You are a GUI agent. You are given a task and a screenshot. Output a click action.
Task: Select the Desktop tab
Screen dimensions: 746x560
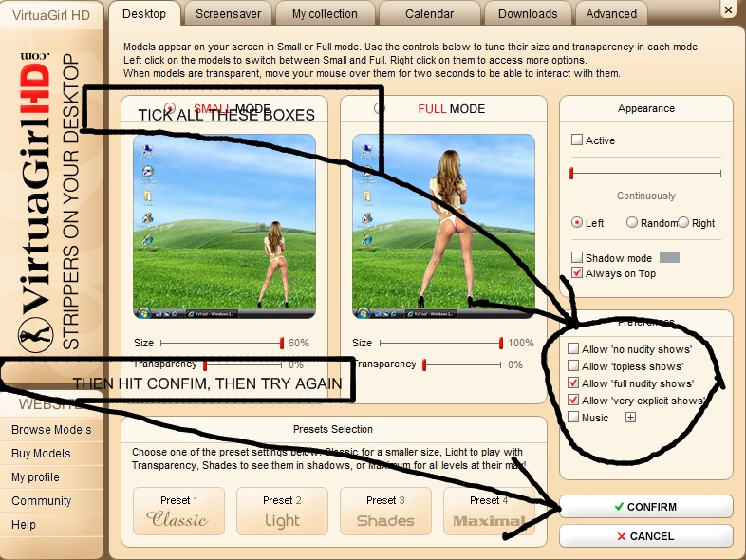(x=144, y=14)
